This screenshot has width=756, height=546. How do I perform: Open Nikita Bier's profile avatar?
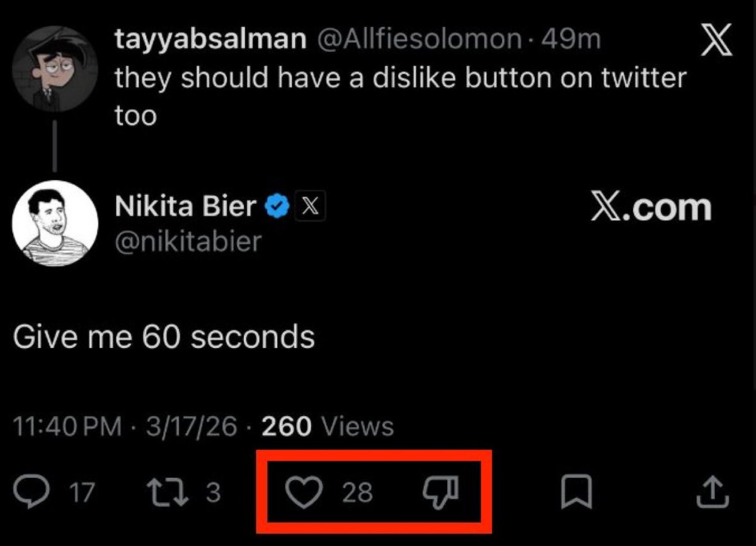(x=55, y=223)
